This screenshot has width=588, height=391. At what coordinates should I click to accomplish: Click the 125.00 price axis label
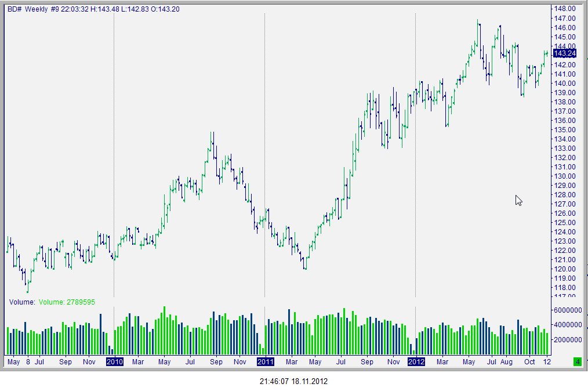565,223
